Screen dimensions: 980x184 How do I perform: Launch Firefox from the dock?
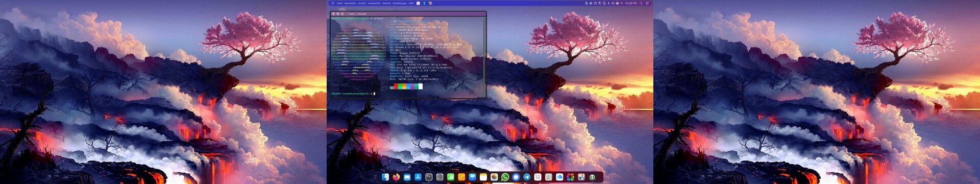[x=396, y=177]
